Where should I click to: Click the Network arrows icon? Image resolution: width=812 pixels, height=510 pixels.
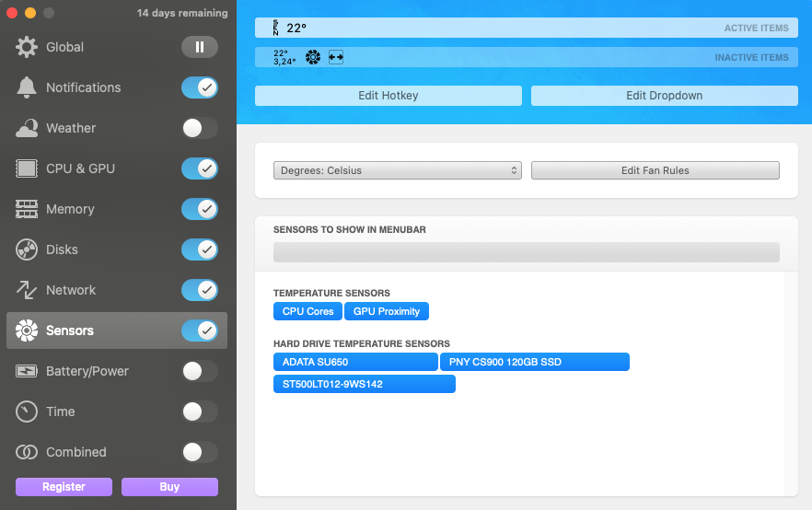point(27,290)
